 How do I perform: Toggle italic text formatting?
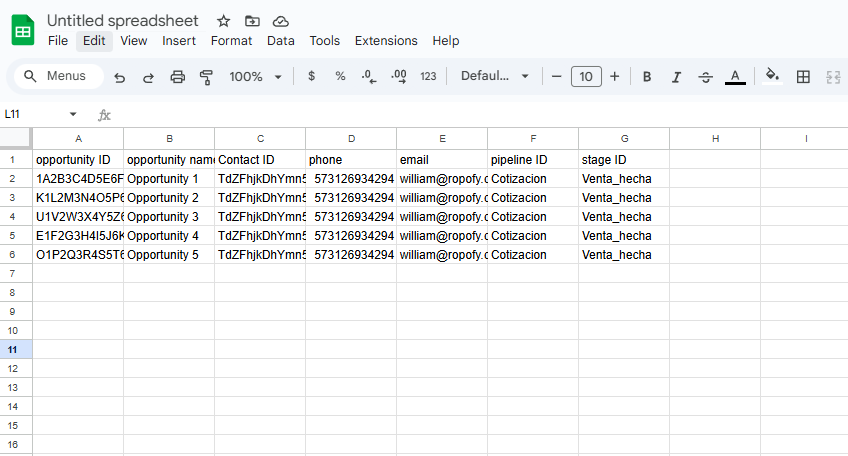coord(676,77)
